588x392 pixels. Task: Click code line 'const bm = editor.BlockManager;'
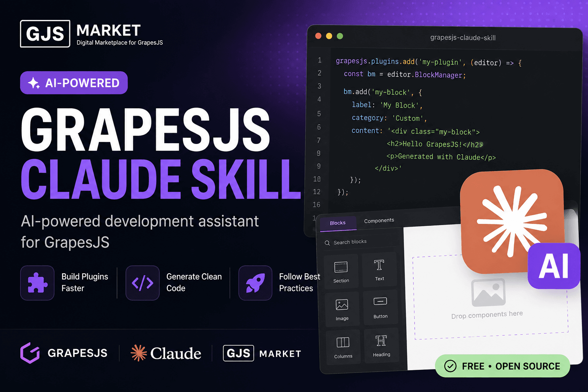pyautogui.click(x=405, y=74)
